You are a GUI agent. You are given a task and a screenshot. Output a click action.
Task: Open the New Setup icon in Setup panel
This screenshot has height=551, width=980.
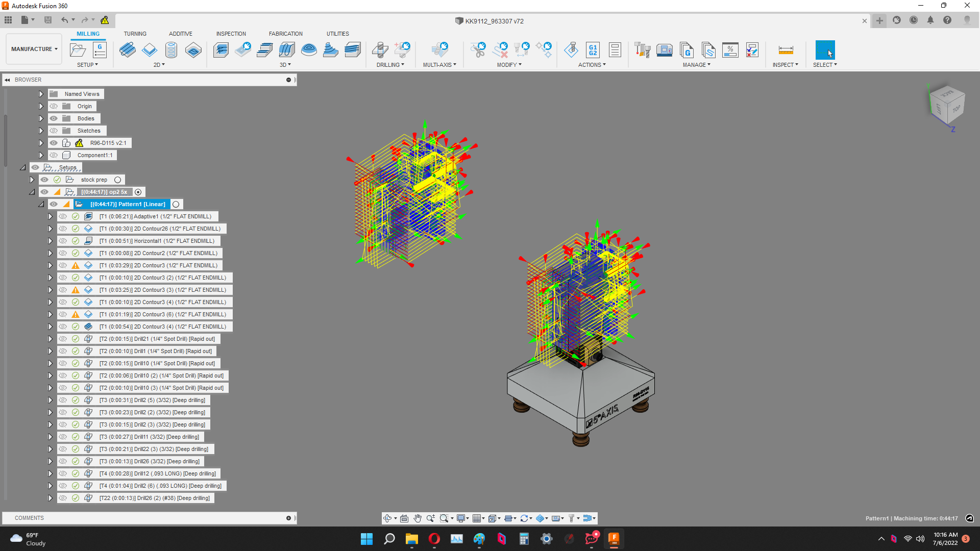point(78,50)
